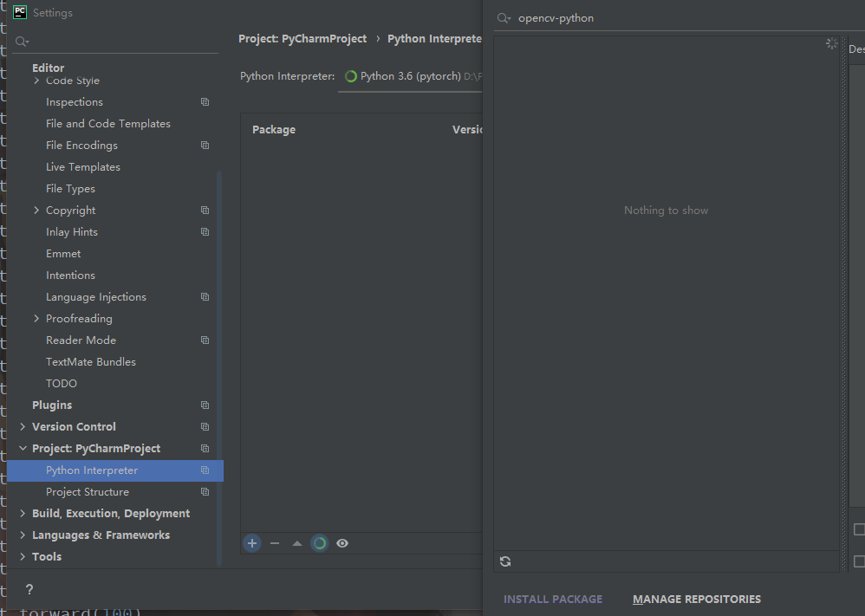This screenshot has width=865, height=616.
Task: Toggle the Conda package manager icon
Action: [x=320, y=543]
